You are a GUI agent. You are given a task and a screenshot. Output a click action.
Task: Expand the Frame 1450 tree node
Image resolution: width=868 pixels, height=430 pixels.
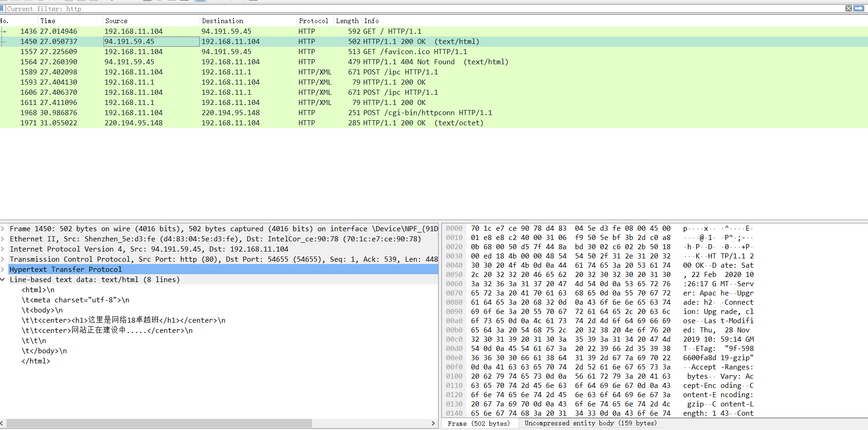pyautogui.click(x=3, y=228)
